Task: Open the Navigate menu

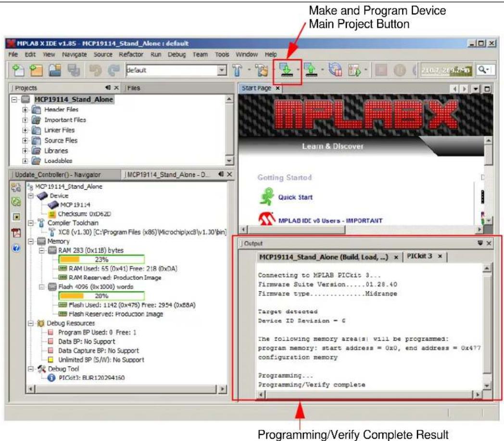Action: (x=74, y=54)
